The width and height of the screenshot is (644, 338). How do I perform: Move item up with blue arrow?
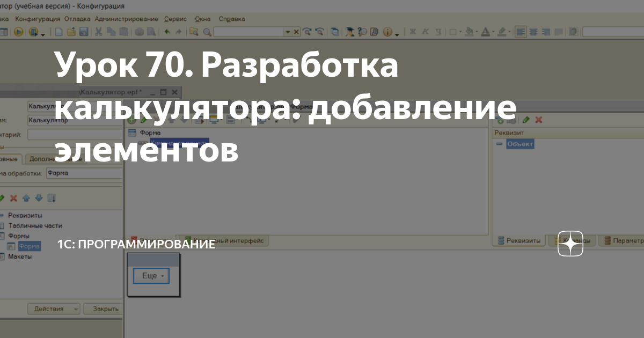[x=26, y=199]
